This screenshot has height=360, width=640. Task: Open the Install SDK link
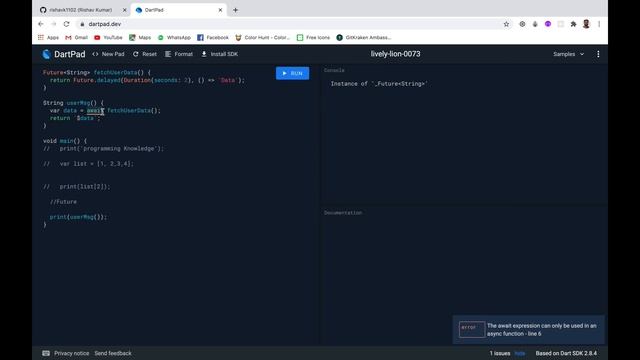coord(220,54)
